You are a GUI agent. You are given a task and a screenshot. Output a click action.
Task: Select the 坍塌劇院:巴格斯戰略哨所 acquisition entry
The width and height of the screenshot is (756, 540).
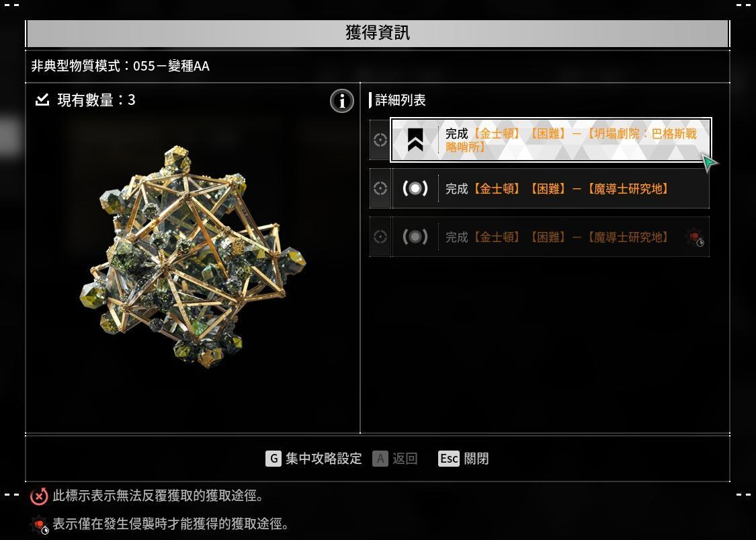tap(550, 140)
